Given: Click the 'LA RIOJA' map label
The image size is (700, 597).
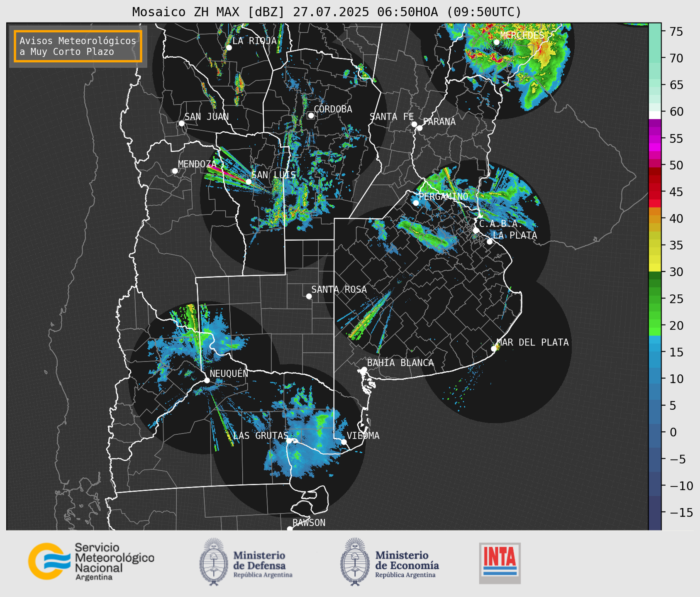Looking at the screenshot, I should [254, 41].
